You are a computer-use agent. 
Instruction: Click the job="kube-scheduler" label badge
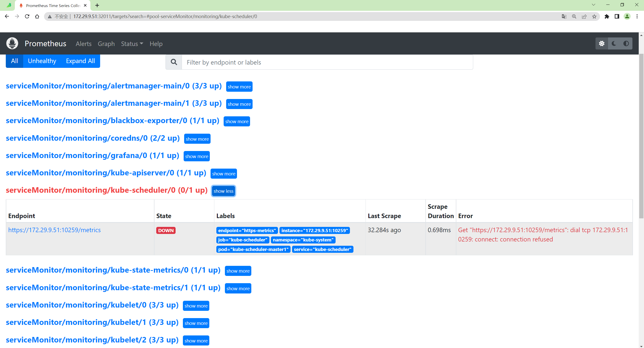[243, 240]
